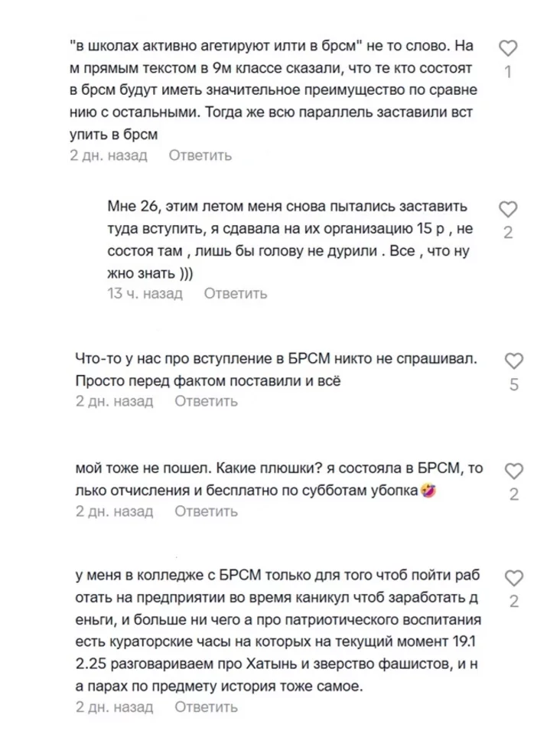Like the reply starting "Мне 26, этим летом"
Image resolution: width=560 pixels, height=744 pixels.
tap(508, 209)
